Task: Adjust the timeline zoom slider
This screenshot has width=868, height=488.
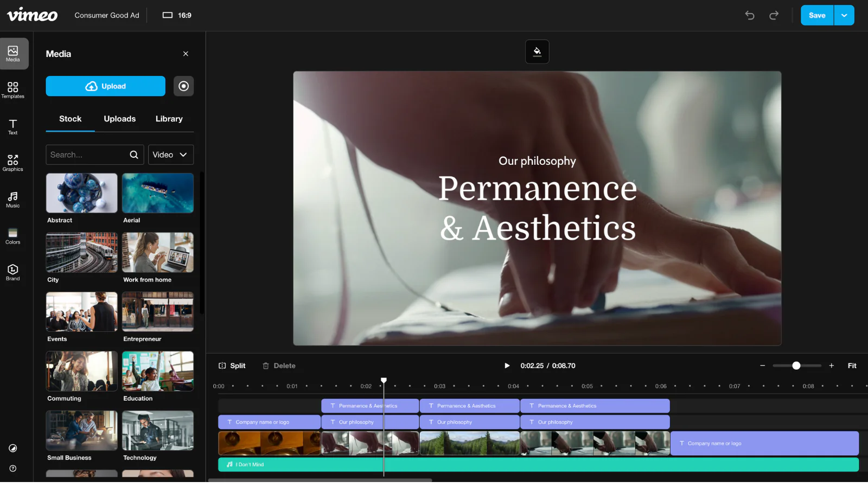Action: [x=796, y=365]
